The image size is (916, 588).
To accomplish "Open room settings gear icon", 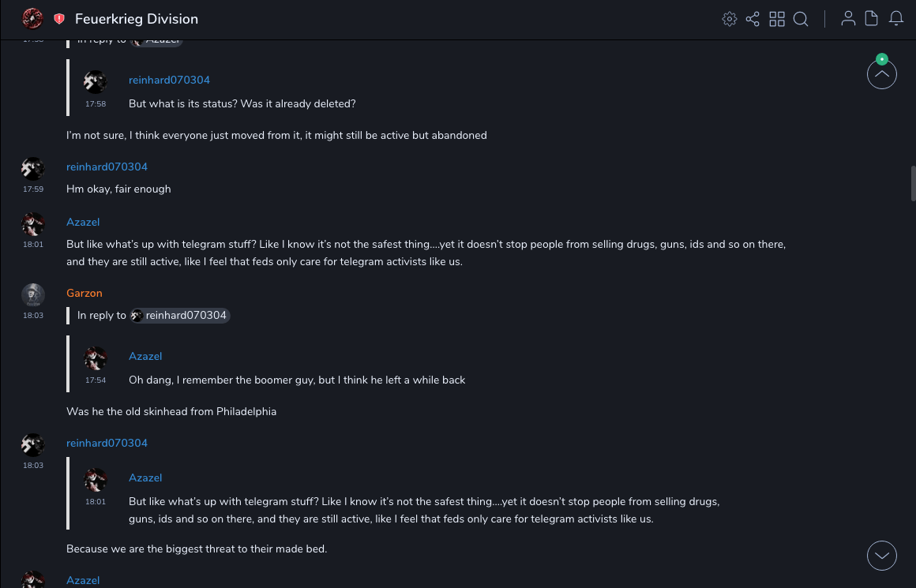I will tap(730, 19).
